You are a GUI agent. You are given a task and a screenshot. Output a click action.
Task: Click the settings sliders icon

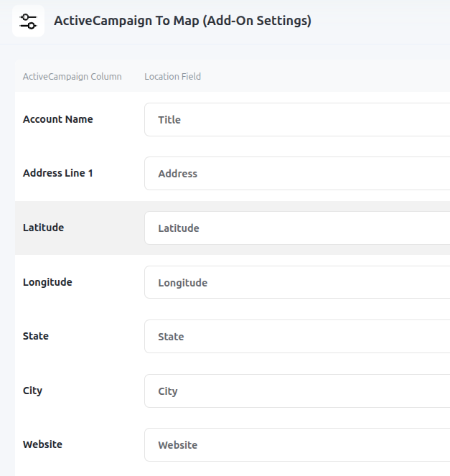tap(28, 22)
